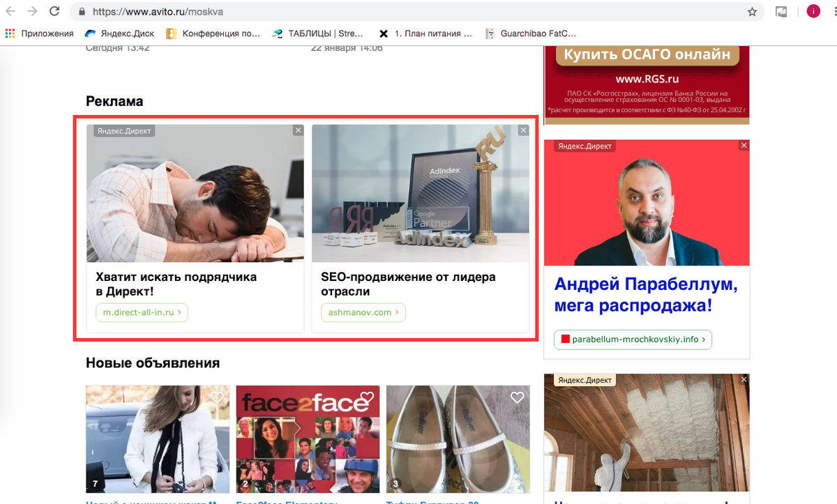The image size is (837, 504).
Task: Open the woman in white jacket listing photo
Action: click(x=158, y=438)
